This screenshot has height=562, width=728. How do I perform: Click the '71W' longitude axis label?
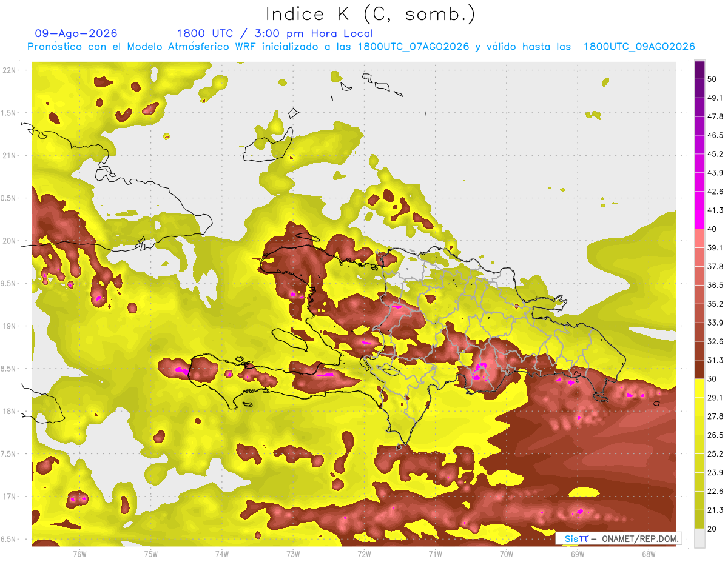pos(435,554)
